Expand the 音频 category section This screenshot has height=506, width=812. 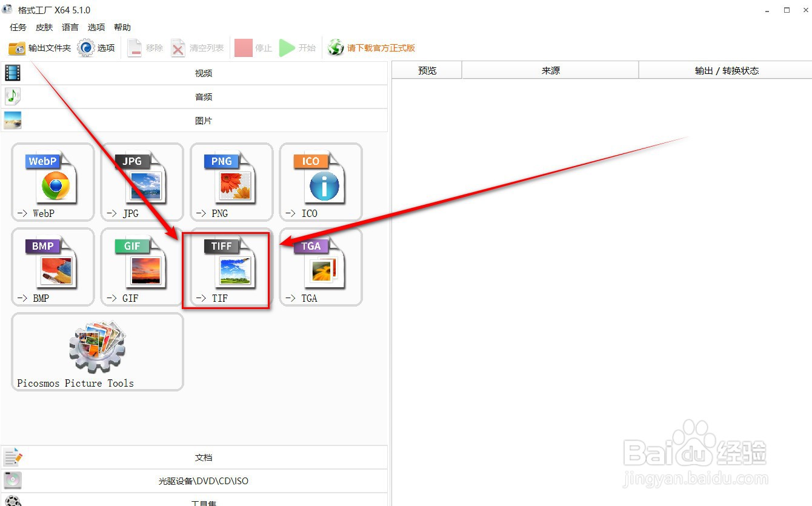click(x=194, y=97)
